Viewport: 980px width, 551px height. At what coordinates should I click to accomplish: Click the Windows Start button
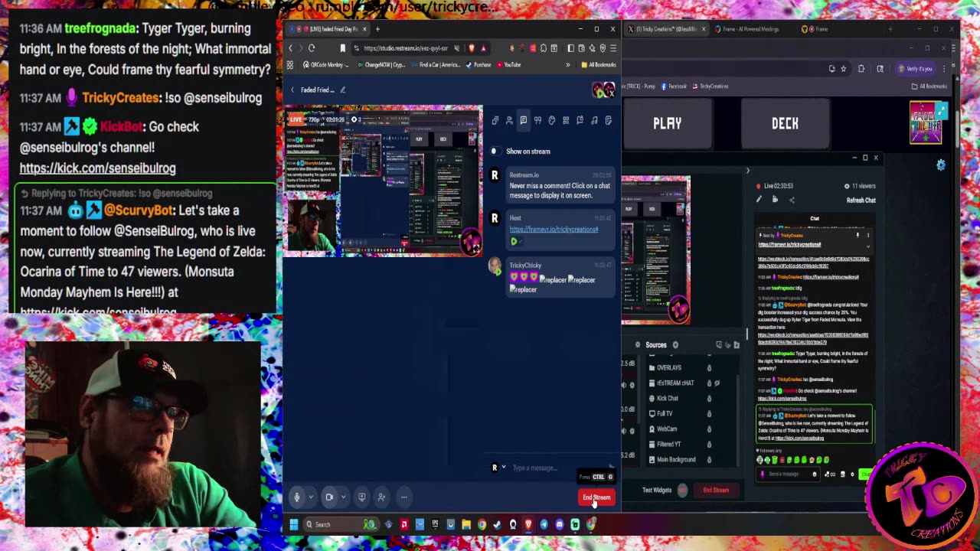tap(293, 524)
